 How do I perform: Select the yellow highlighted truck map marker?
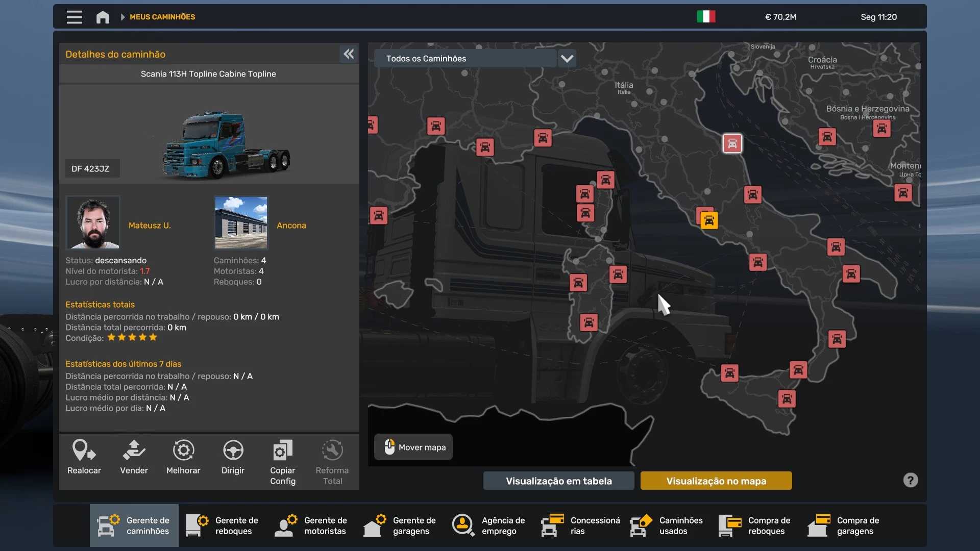pyautogui.click(x=709, y=220)
